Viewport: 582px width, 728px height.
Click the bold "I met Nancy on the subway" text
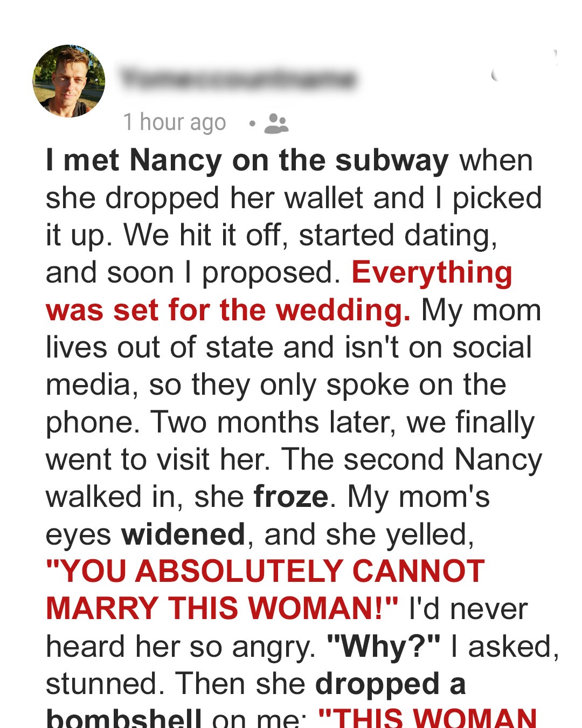247,161
